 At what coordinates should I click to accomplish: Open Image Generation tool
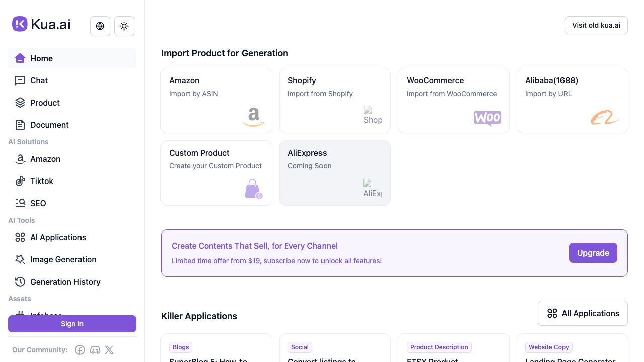[63, 259]
